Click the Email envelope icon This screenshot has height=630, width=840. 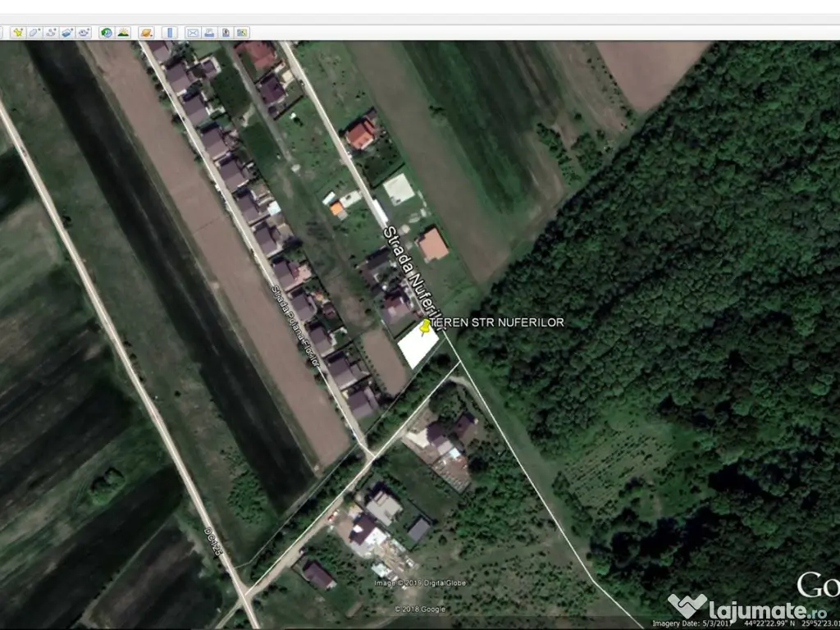coord(193,33)
